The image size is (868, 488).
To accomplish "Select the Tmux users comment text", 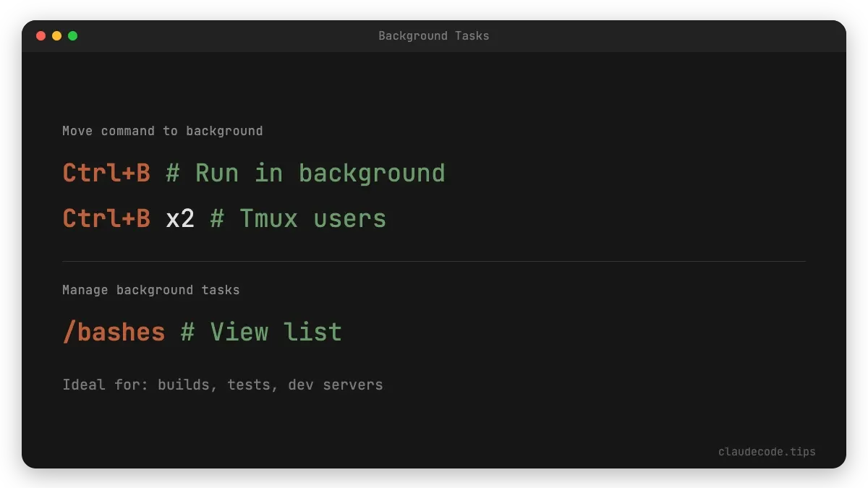I will click(298, 218).
